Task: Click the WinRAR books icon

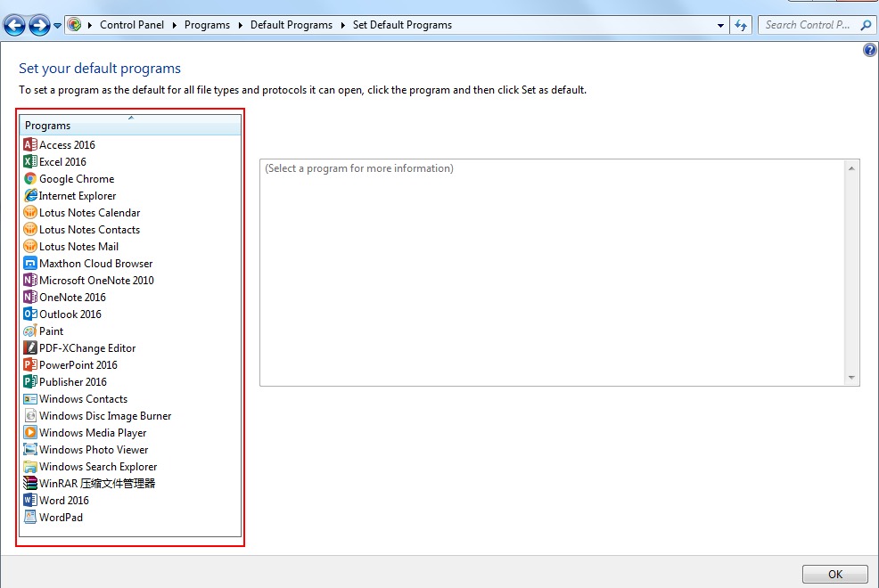Action: [30, 483]
